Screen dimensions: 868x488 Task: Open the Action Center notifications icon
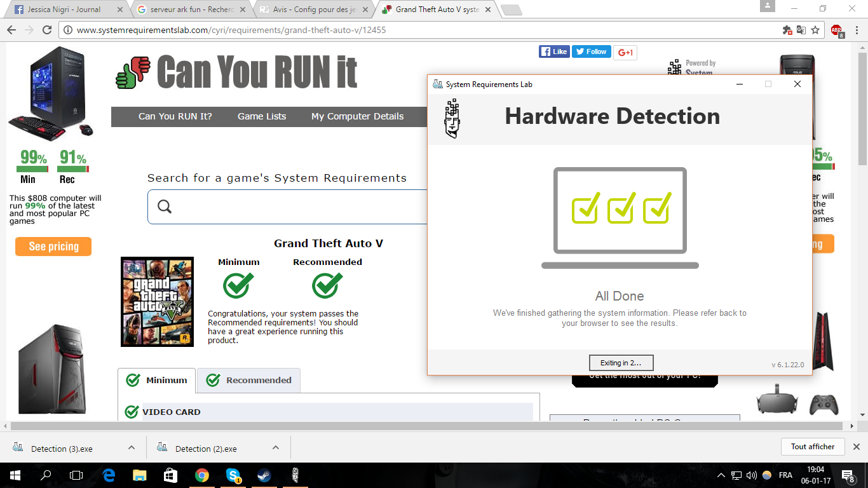848,475
